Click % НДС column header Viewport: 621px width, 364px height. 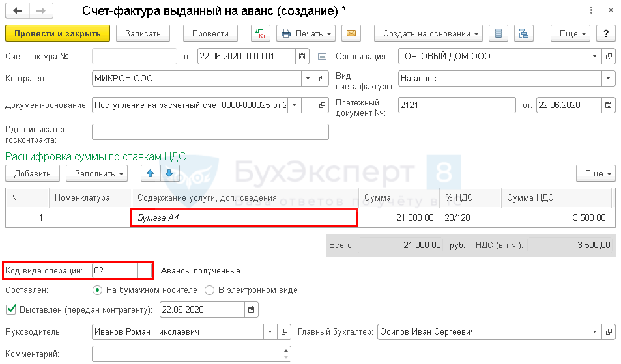[470, 198]
